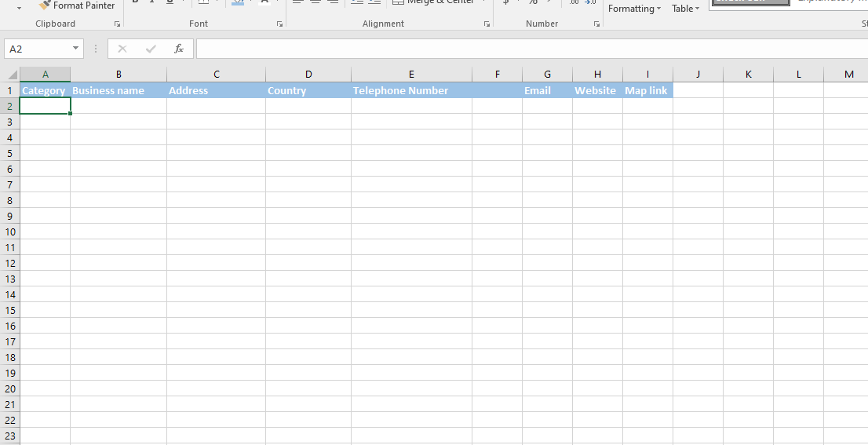Open the Font settings dialog launcher
Screen dimensions: 868x445
tap(279, 24)
